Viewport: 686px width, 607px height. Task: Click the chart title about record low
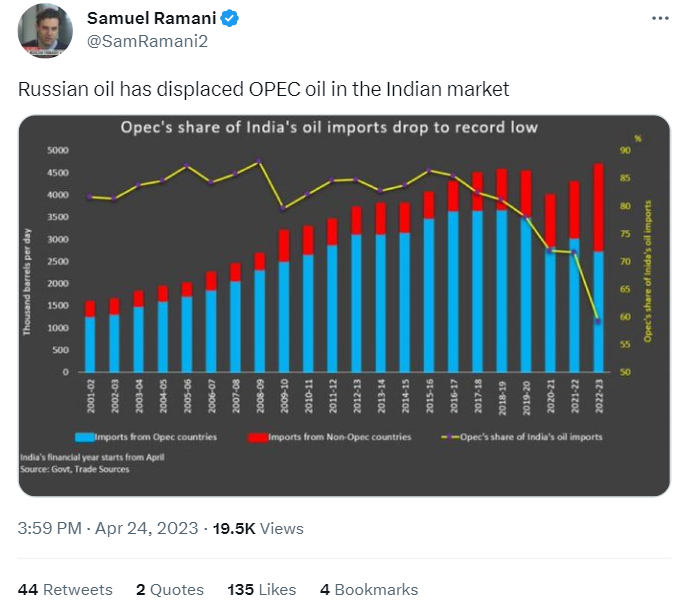click(x=330, y=127)
